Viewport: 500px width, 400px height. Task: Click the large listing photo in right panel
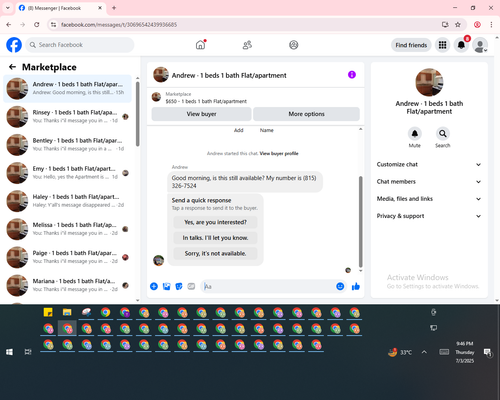429,82
